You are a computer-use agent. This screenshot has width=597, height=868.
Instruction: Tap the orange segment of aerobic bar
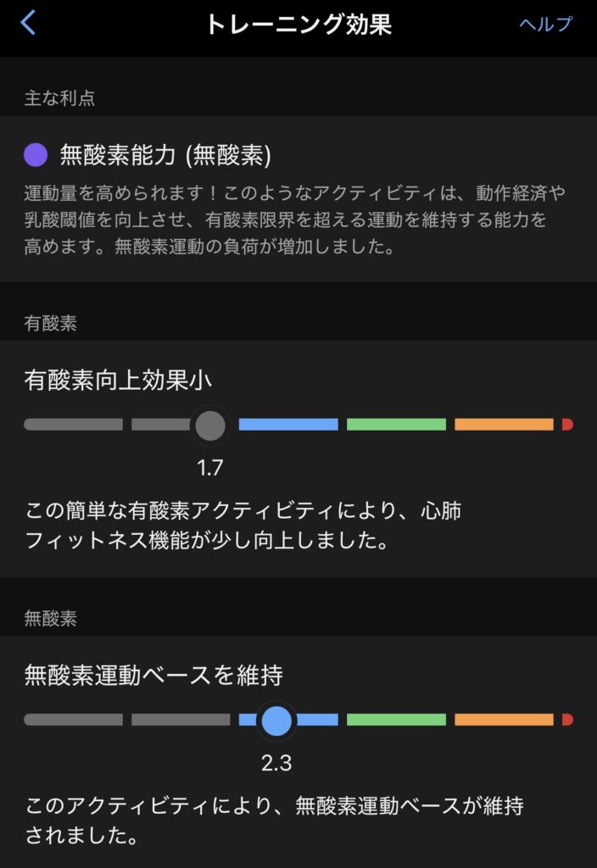pyautogui.click(x=504, y=425)
